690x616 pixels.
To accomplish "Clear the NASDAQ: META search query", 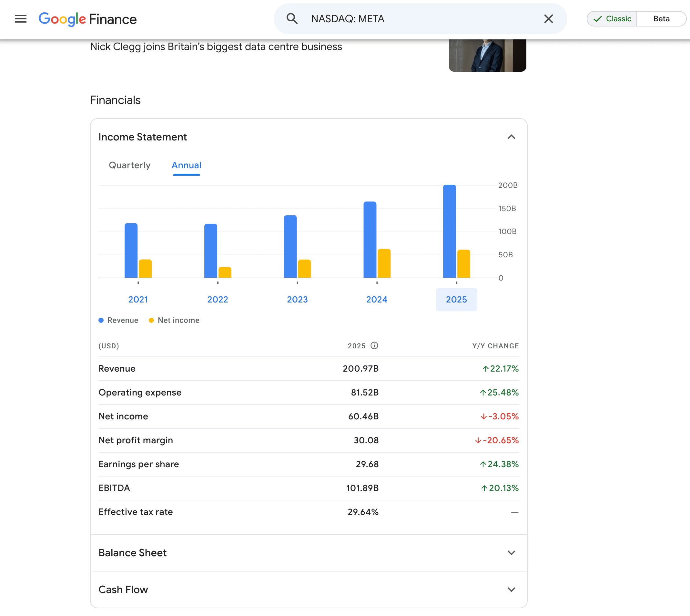I will pyautogui.click(x=548, y=19).
